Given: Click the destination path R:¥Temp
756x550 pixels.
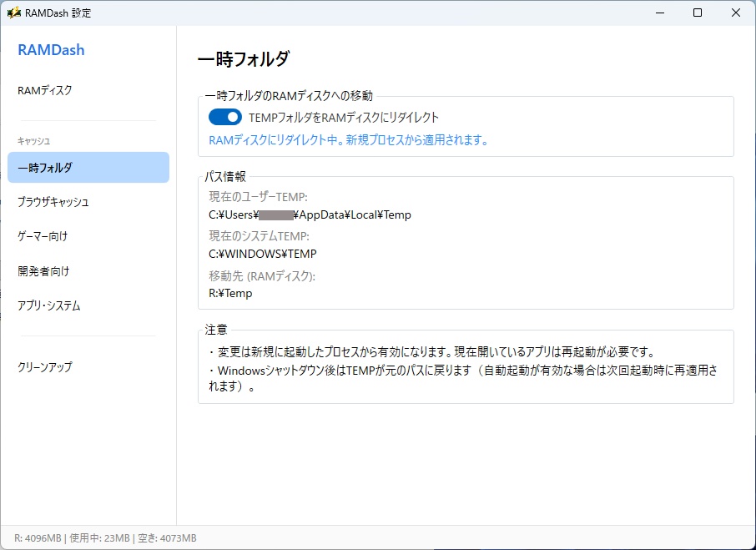Looking at the screenshot, I should point(230,293).
